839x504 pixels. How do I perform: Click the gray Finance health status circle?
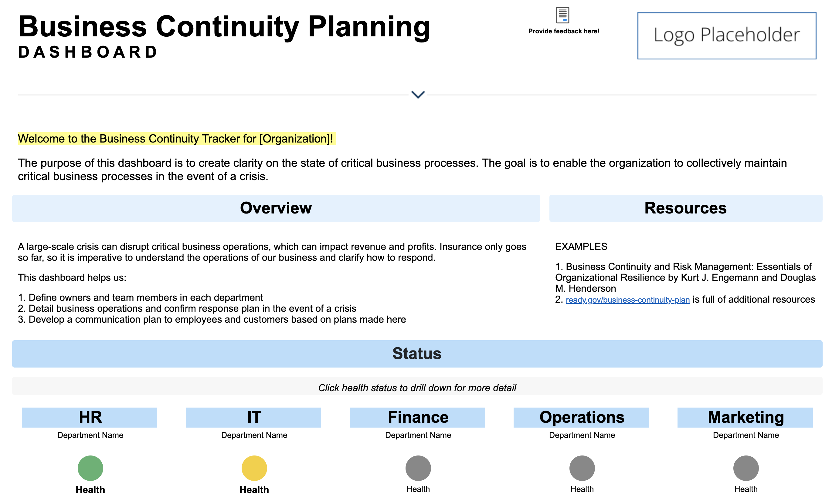418,468
